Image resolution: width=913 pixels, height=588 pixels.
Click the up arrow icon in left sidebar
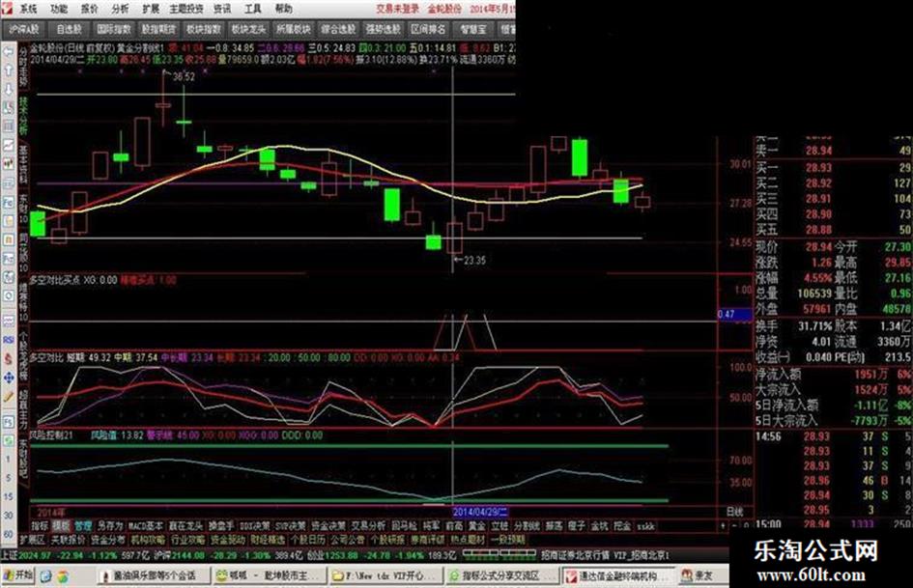8,71
